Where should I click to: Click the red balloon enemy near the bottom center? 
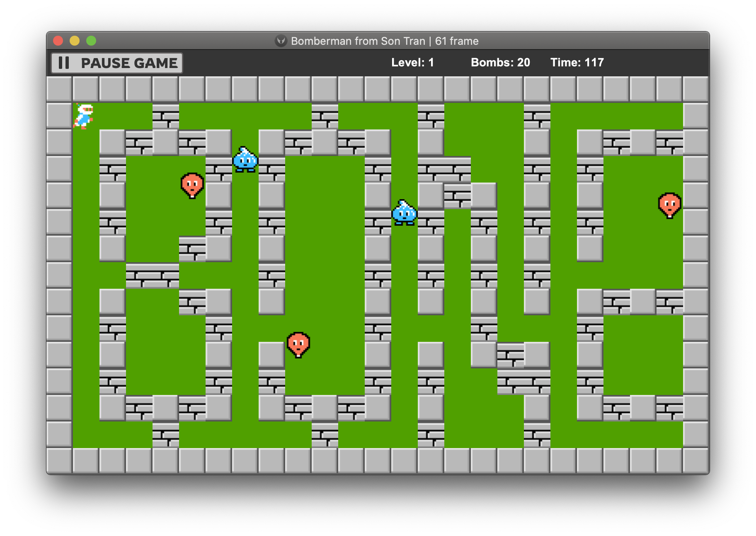[298, 345]
